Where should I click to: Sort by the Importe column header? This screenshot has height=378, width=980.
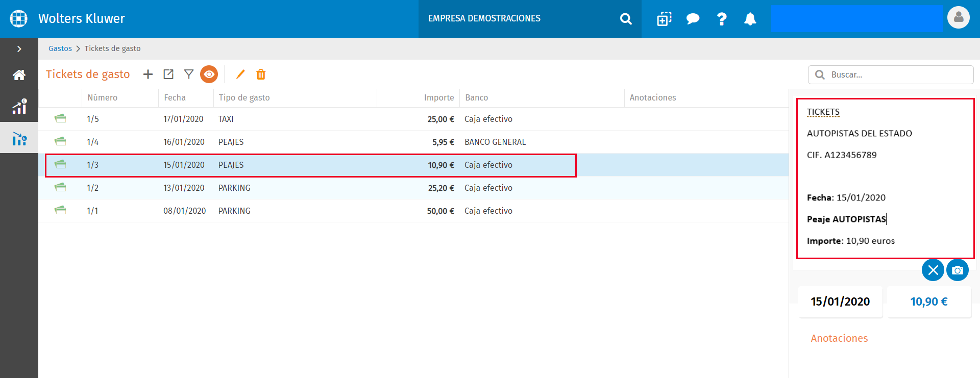(439, 97)
